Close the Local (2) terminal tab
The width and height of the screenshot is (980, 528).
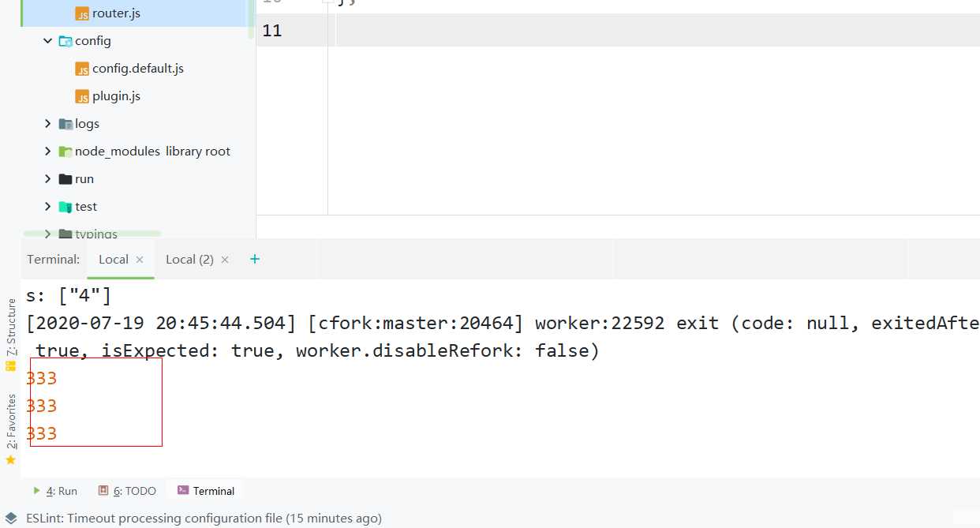225,260
